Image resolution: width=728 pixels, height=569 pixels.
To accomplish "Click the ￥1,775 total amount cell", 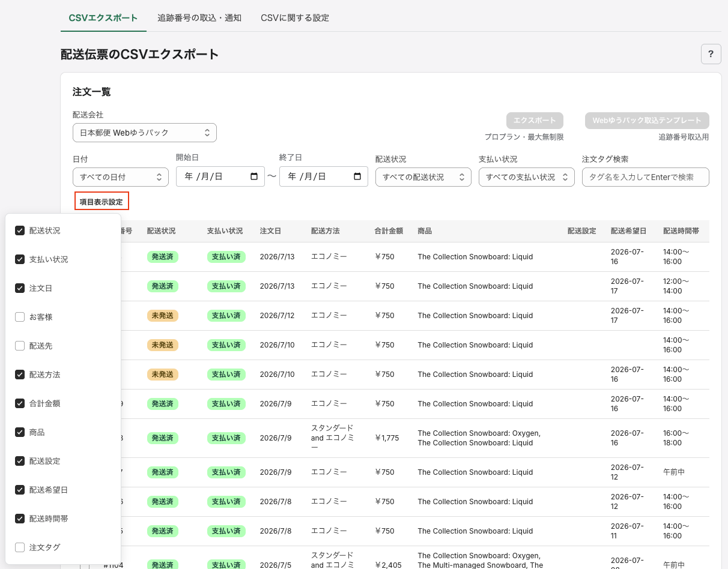I will (x=387, y=438).
